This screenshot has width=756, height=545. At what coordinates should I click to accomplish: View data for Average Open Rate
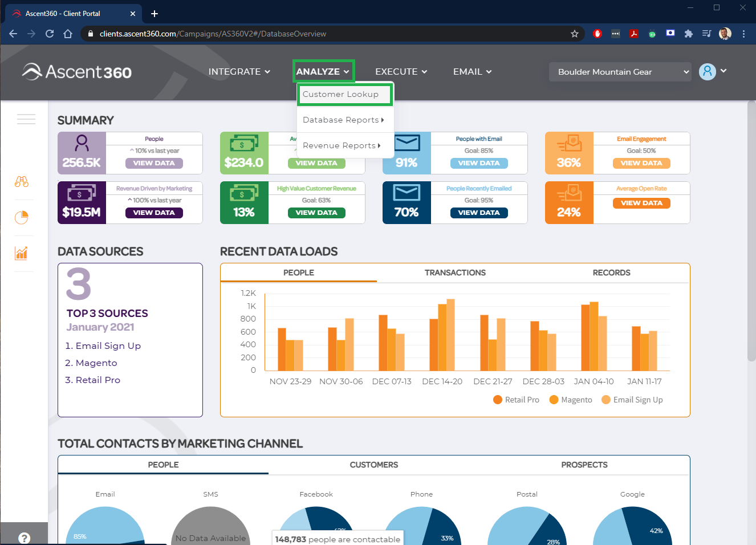click(x=641, y=203)
